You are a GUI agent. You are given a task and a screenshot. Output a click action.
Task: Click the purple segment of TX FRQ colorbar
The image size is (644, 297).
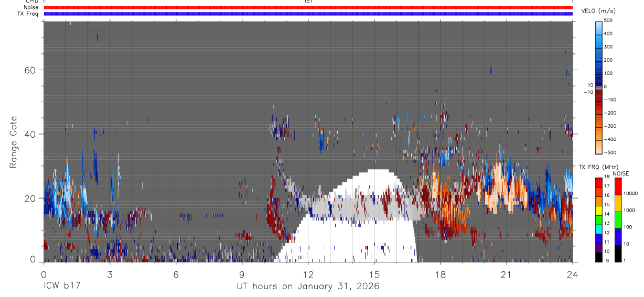point(599,248)
